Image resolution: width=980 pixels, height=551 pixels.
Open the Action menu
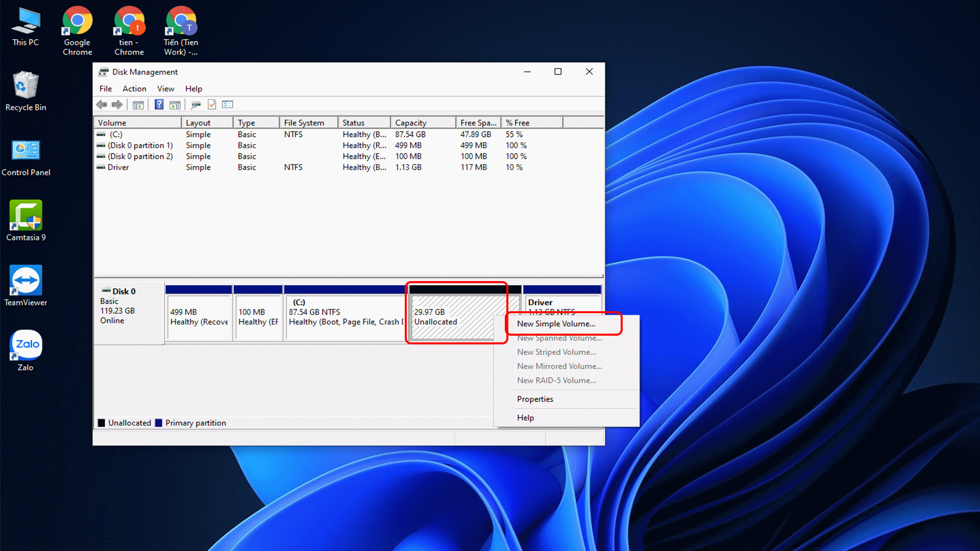134,89
